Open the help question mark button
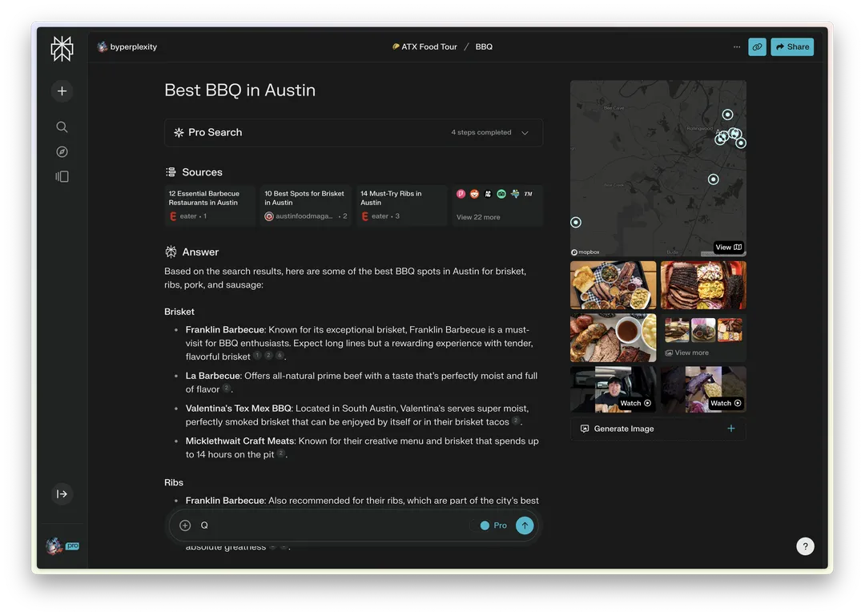Screen dimensions: 865x616 point(805,546)
